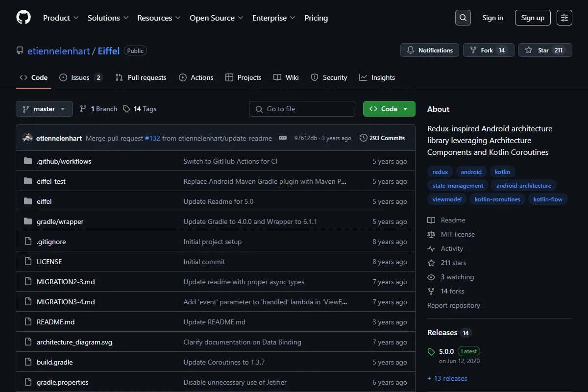The height and width of the screenshot is (392, 588).
Task: Expand the Product menu in the header
Action: tap(61, 18)
